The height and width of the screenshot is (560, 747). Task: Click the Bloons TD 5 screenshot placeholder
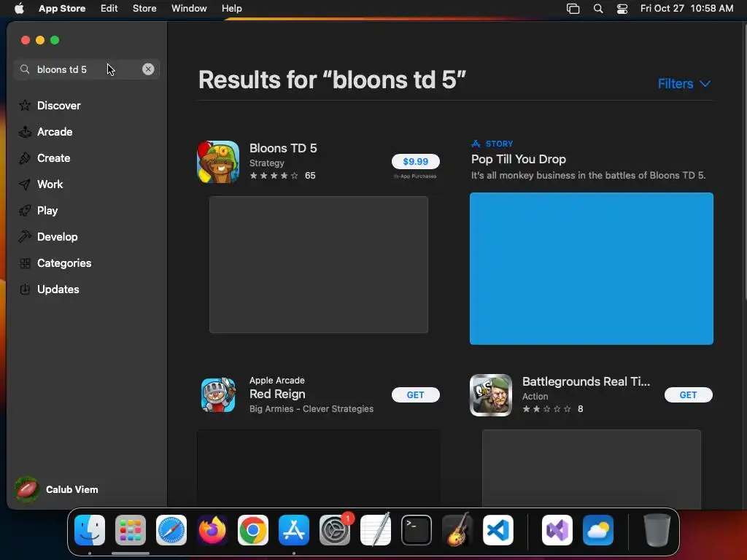coord(319,265)
